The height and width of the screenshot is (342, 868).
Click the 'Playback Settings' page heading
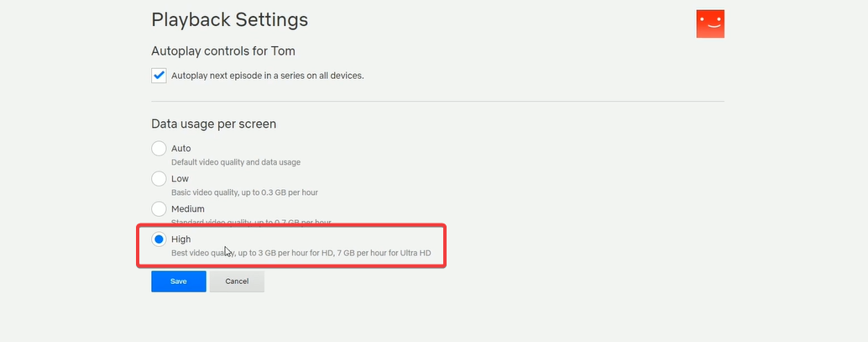229,19
